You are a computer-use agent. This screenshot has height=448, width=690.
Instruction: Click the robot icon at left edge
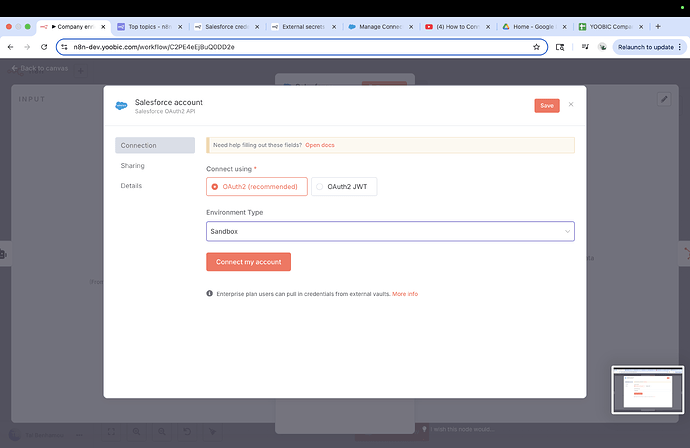click(x=3, y=254)
